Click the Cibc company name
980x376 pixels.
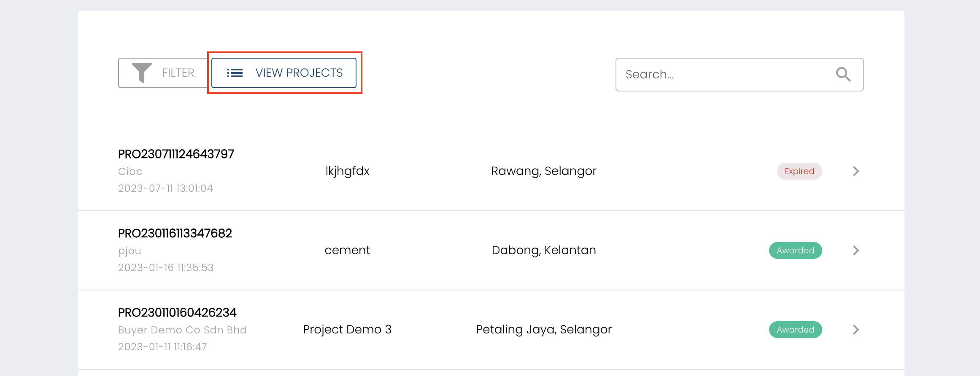[x=130, y=172]
